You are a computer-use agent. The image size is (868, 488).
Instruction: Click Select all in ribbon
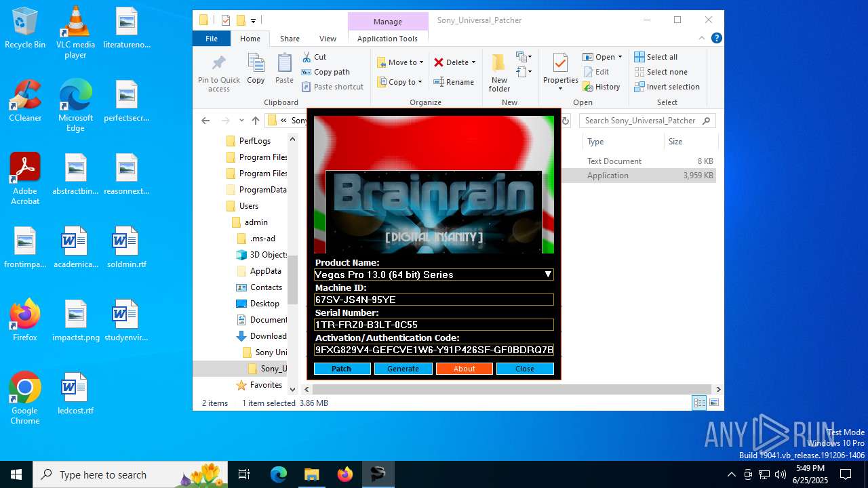pos(656,57)
